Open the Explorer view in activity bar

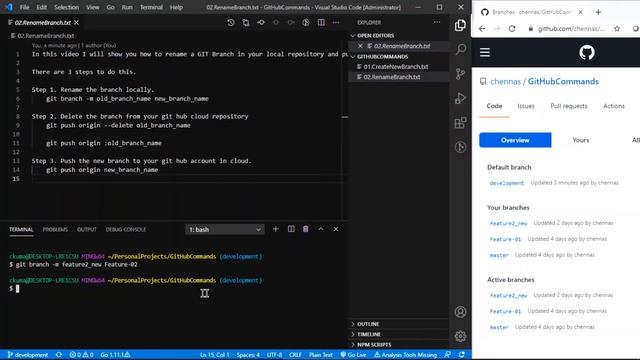(x=460, y=25)
